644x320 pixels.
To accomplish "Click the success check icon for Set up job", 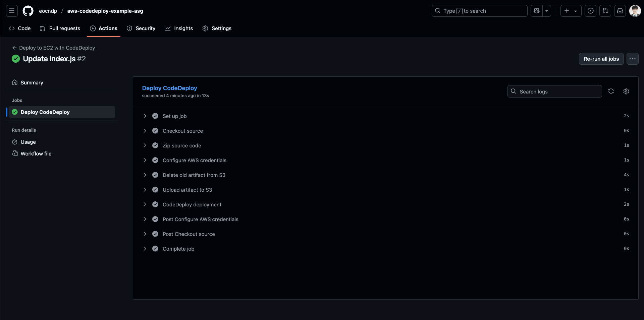I will 155,116.
